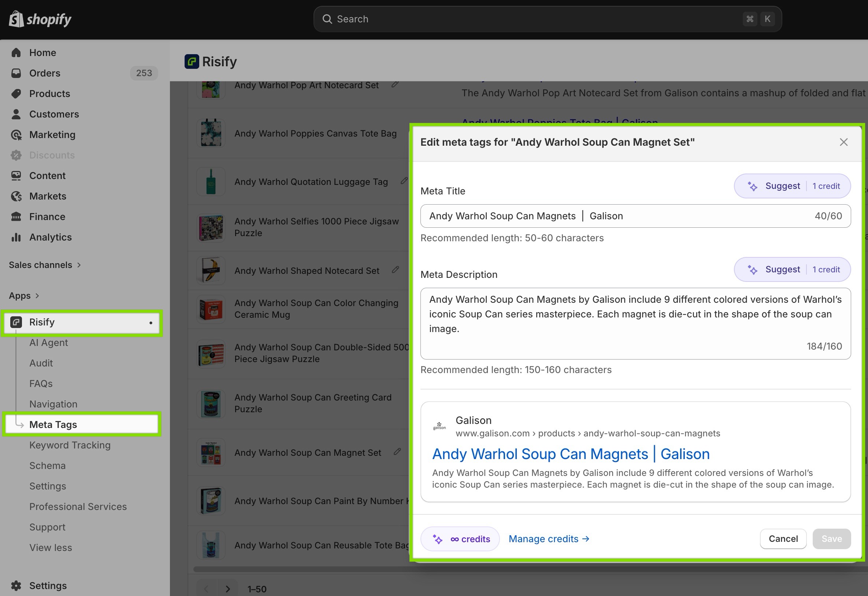868x596 pixels.
Task: Click the Save button
Action: 831,539
